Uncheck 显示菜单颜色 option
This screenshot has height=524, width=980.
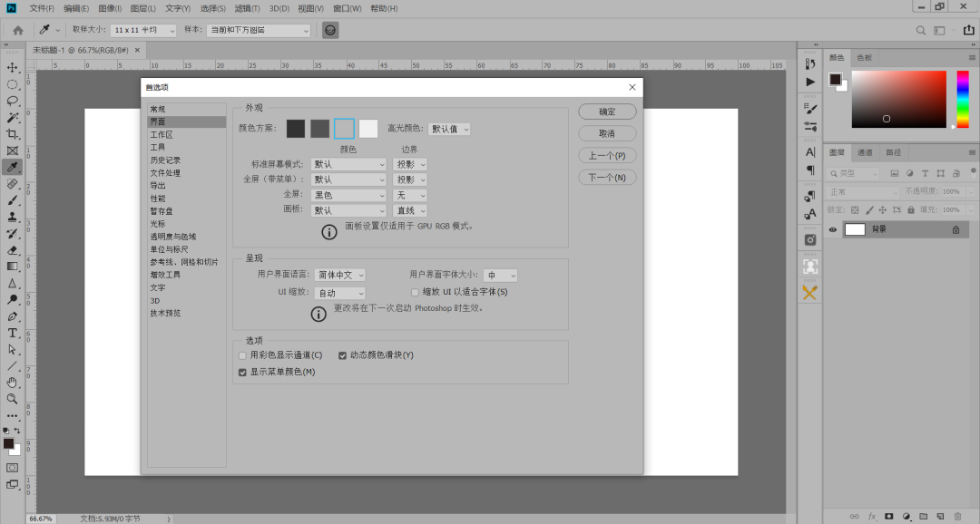[x=241, y=372]
